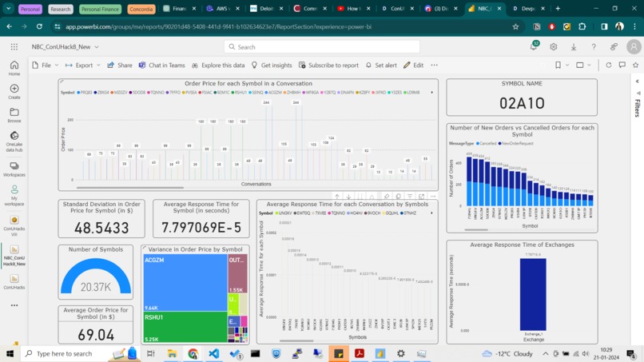Screen dimensions: 644x362
Task: Click Edit in the report toolbar
Action: [x=414, y=65]
